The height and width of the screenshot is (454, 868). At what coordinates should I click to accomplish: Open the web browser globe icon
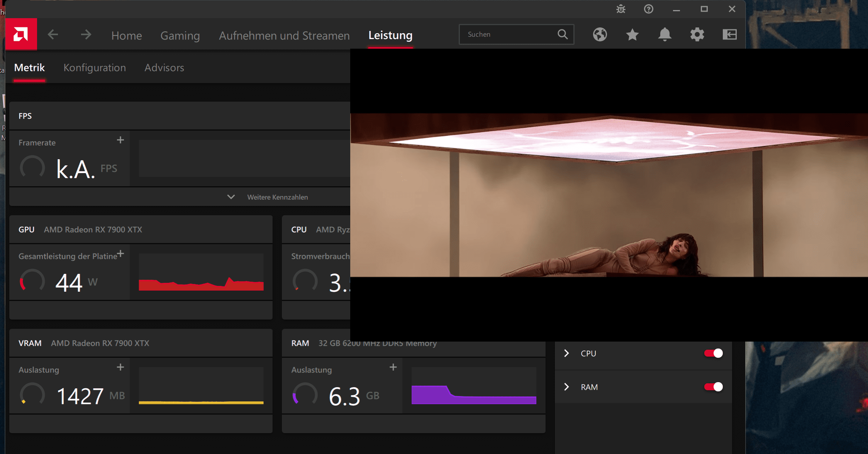coord(600,35)
